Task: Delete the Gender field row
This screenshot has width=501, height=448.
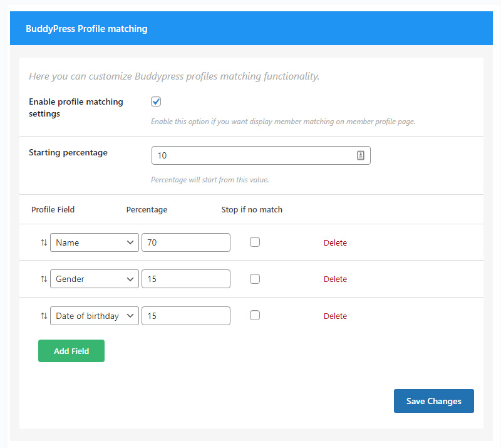Action: [335, 279]
